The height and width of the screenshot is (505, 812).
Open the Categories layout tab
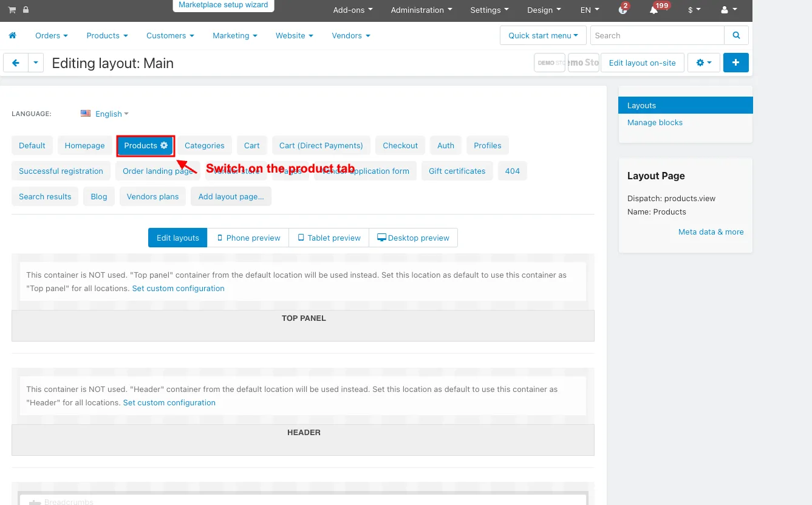coord(205,145)
